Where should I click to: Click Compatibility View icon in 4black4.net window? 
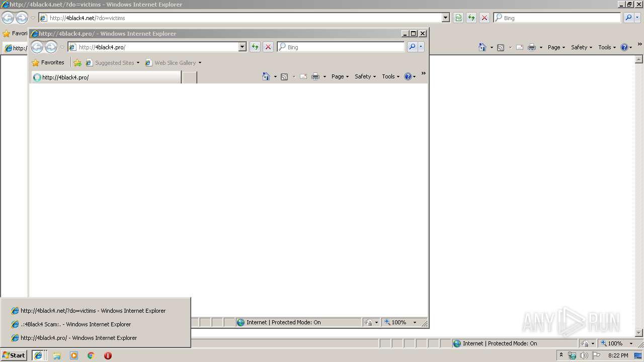tap(458, 18)
